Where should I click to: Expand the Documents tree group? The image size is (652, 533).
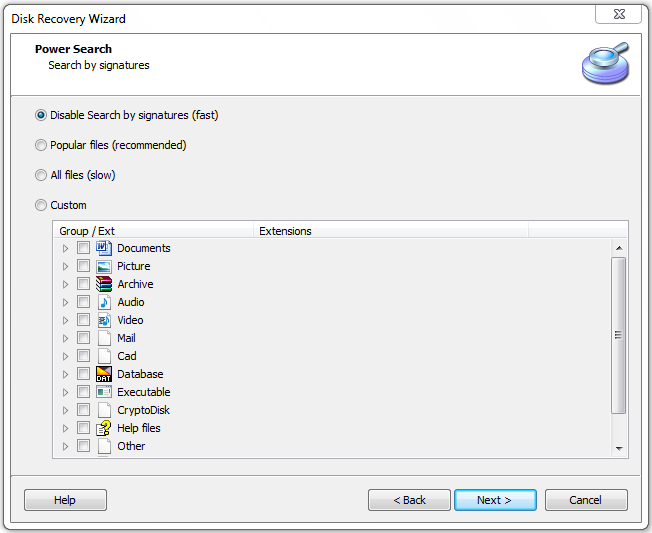(66, 248)
